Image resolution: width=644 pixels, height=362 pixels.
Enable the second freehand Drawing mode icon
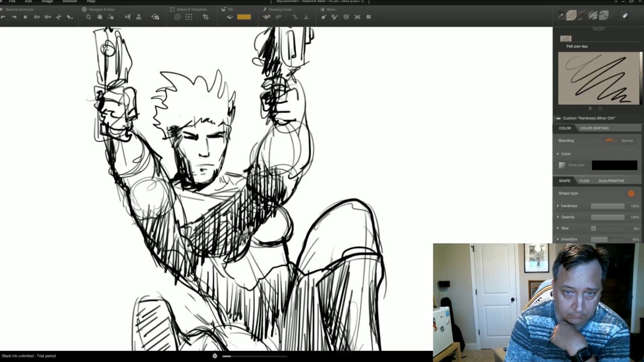tap(278, 17)
